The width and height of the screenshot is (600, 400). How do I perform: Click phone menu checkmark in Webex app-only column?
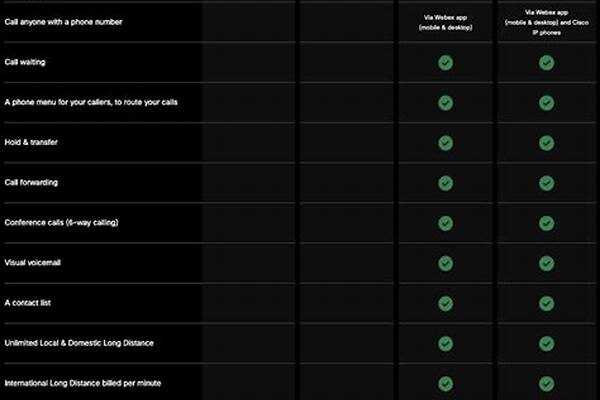coord(445,102)
